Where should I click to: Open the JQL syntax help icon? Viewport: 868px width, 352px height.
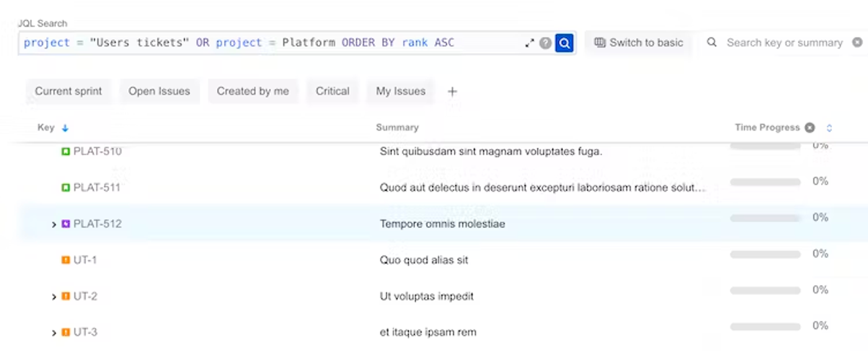[x=546, y=43]
